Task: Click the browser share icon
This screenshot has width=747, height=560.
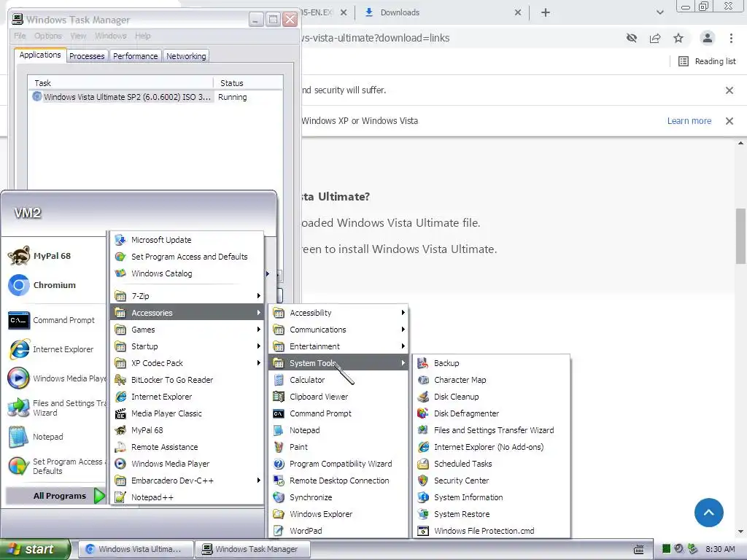Action: pyautogui.click(x=655, y=38)
